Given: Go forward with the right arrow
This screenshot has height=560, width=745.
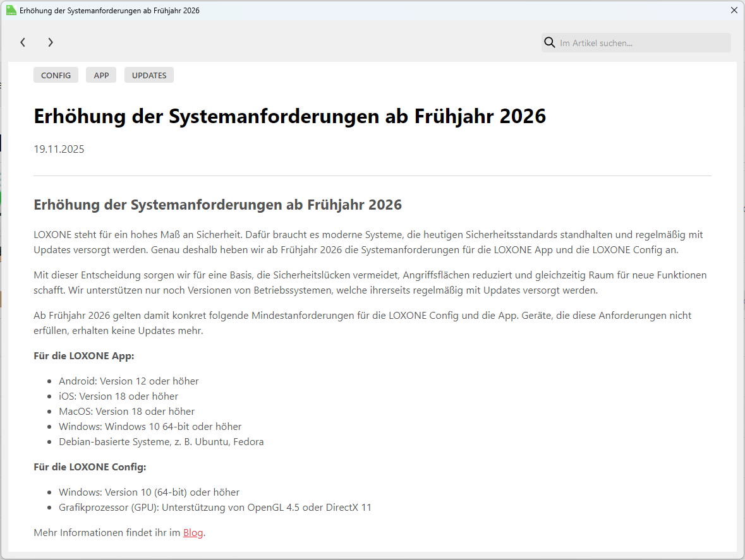Looking at the screenshot, I should [51, 42].
